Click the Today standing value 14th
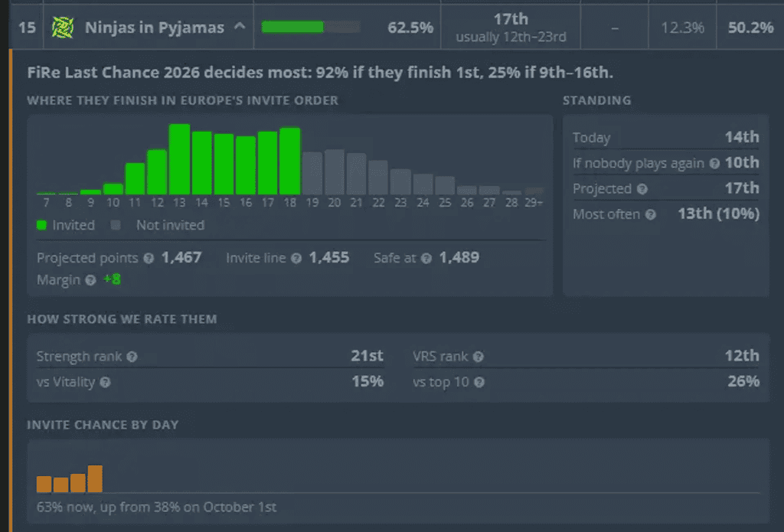 [742, 137]
